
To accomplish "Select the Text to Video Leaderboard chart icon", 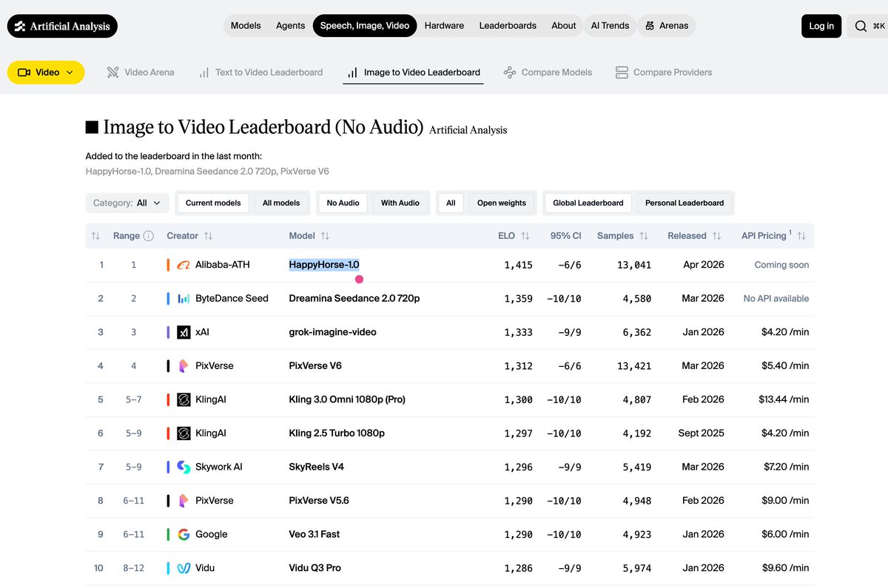I will (x=203, y=72).
